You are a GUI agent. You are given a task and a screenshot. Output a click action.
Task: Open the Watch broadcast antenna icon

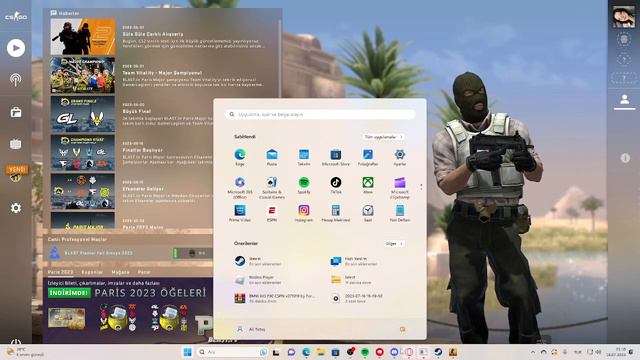[x=16, y=80]
